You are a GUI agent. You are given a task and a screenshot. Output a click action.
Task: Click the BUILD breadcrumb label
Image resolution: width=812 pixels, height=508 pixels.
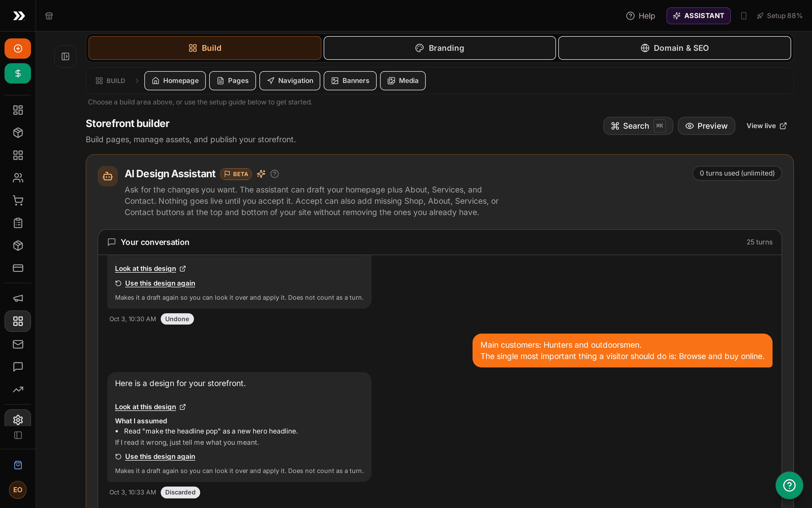pos(111,81)
